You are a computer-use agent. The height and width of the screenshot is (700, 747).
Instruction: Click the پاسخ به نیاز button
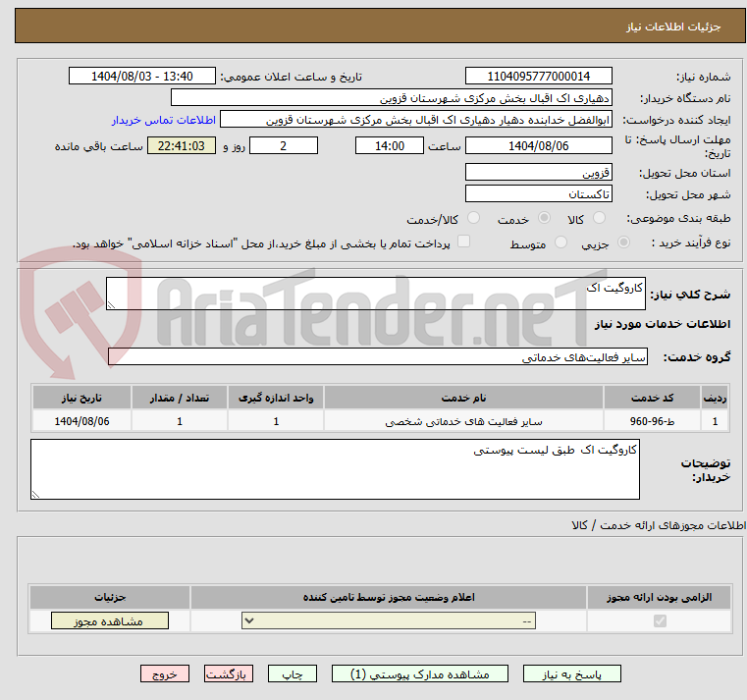pos(571,674)
